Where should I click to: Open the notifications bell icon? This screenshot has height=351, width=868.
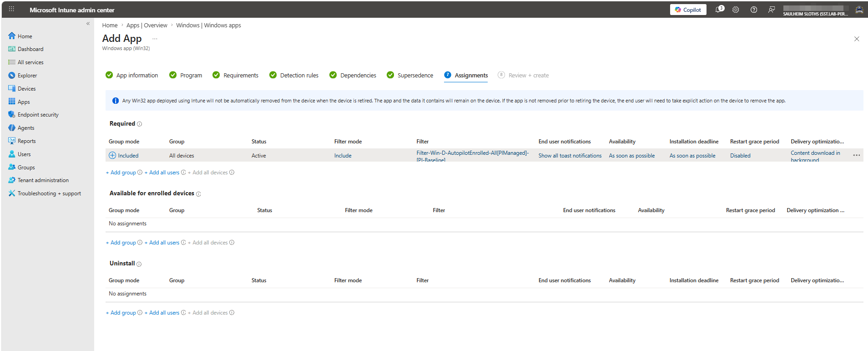pos(719,10)
